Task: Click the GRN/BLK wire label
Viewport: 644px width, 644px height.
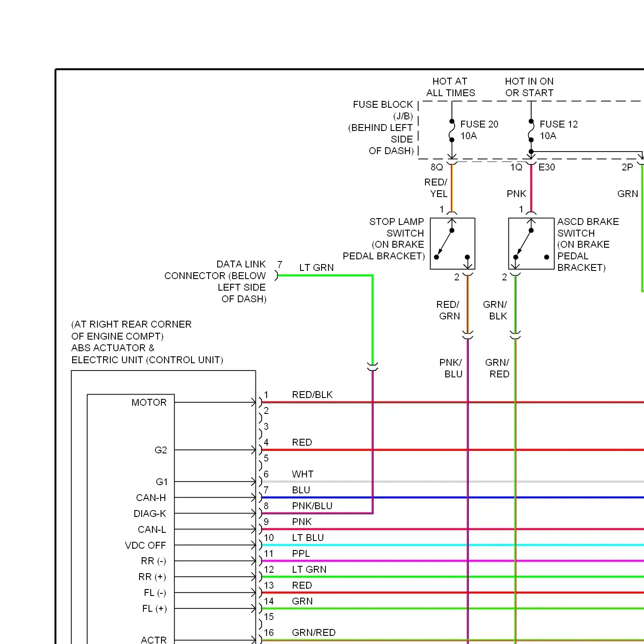Action: [x=495, y=310]
